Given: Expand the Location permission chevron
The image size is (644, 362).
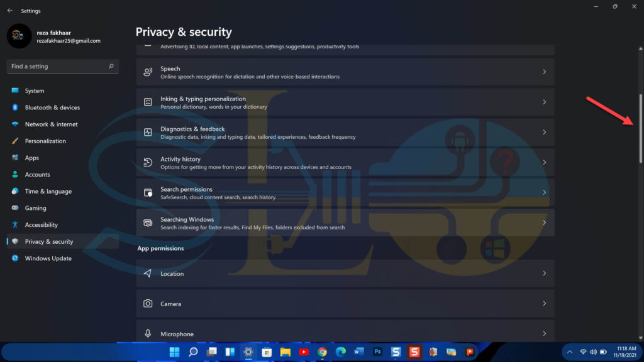Looking at the screenshot, I should [x=544, y=273].
